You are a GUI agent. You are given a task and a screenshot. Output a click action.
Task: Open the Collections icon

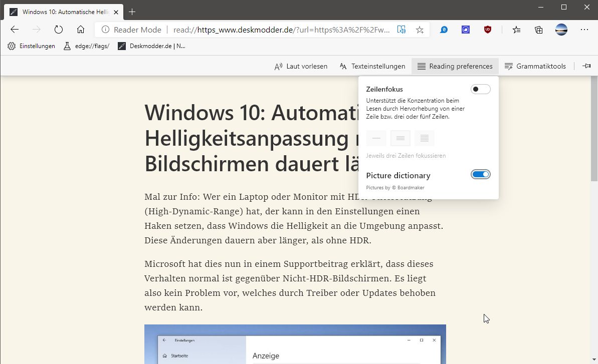pyautogui.click(x=538, y=30)
